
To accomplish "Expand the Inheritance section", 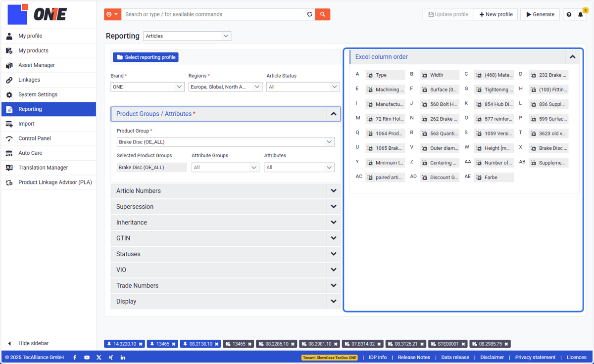I will pos(225,223).
